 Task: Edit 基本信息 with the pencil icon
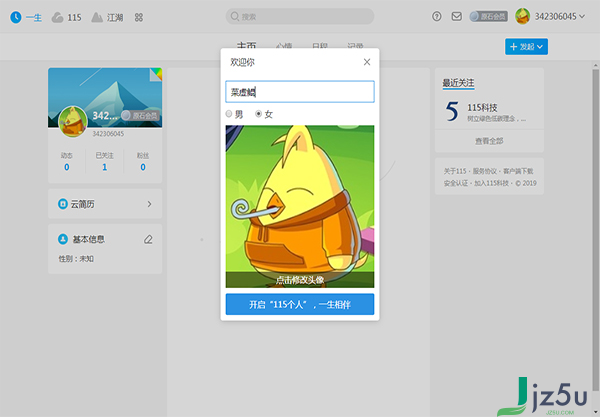tap(148, 239)
